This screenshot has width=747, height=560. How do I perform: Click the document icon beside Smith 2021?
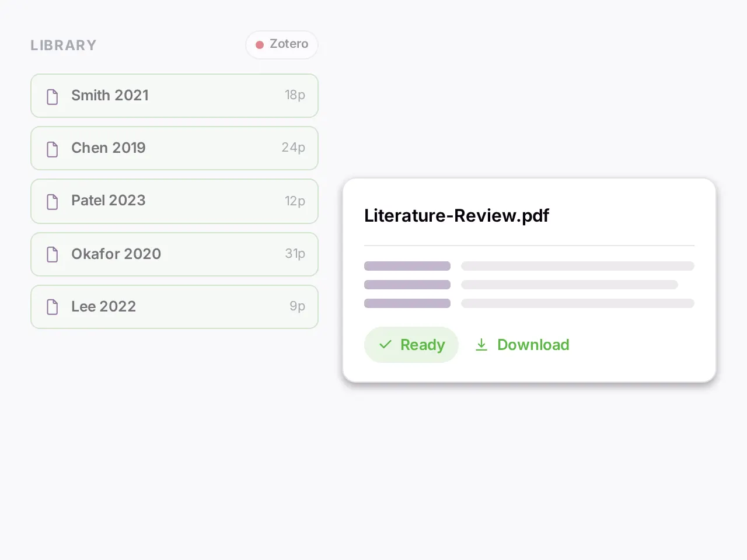[x=53, y=97]
